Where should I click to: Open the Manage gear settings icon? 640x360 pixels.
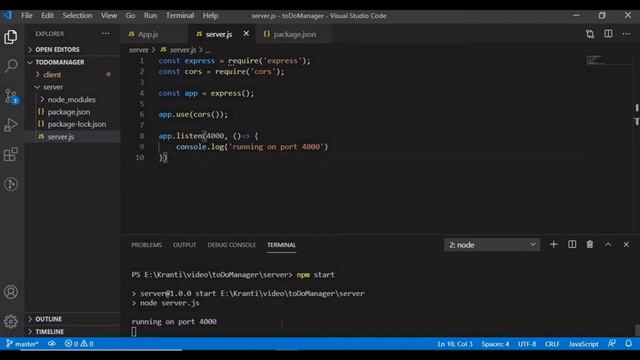click(11, 321)
